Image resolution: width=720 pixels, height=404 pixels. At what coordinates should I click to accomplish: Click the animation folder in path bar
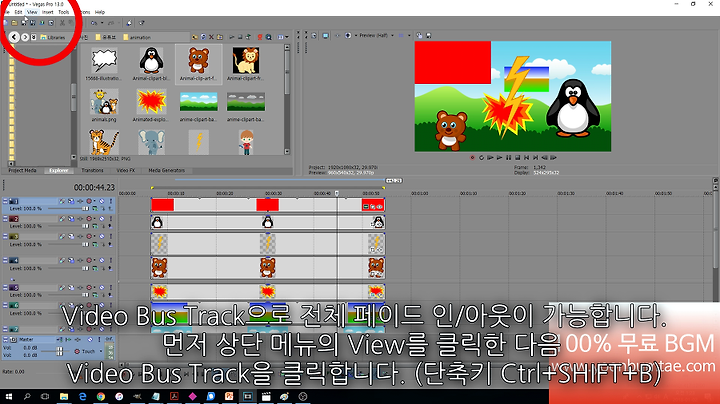[137, 37]
